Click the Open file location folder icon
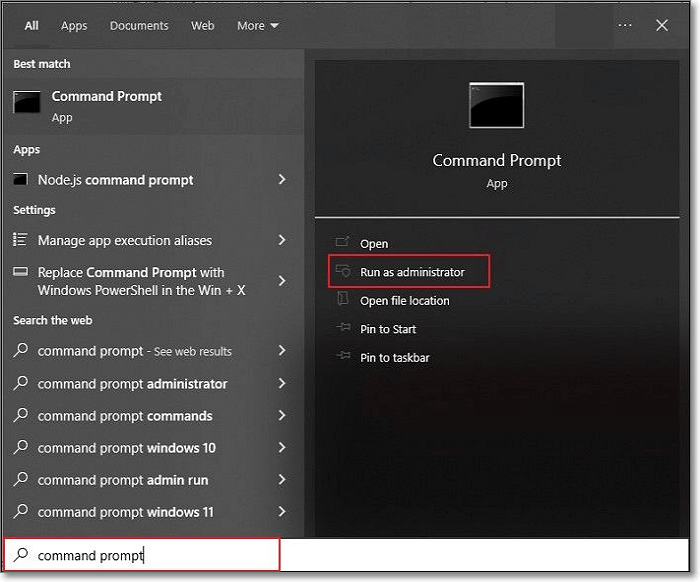The image size is (700, 582). tap(343, 301)
